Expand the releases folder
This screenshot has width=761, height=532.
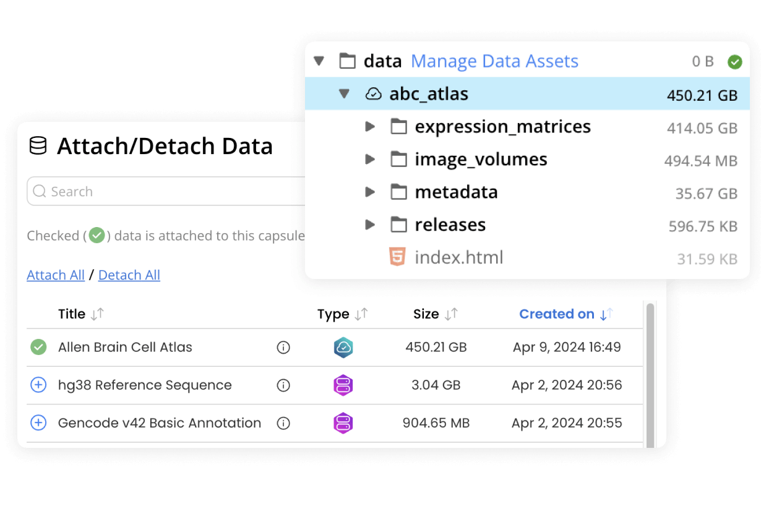(x=369, y=225)
